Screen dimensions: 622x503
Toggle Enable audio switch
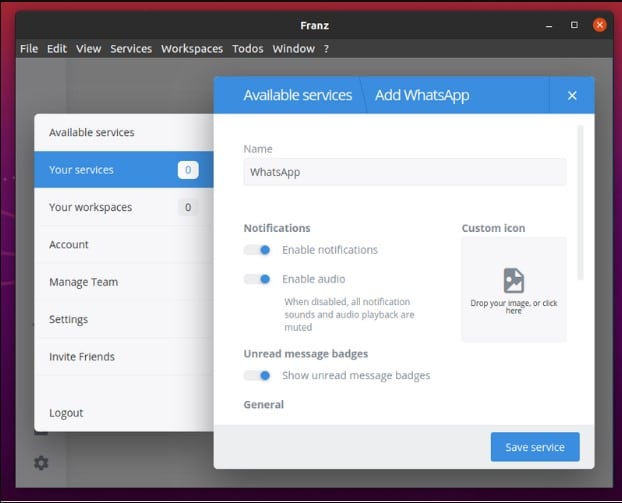(x=257, y=279)
